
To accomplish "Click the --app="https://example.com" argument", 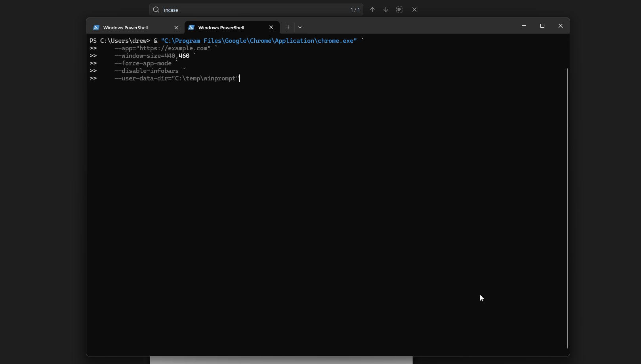I will [162, 48].
